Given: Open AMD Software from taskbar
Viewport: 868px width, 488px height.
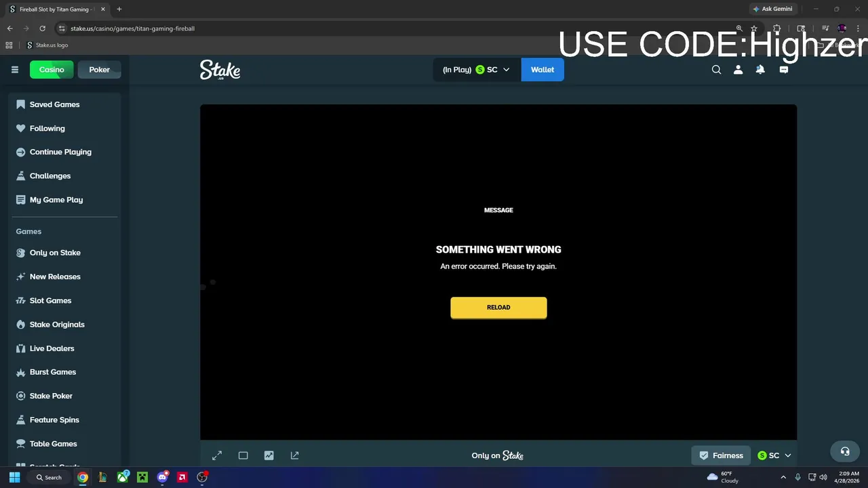Looking at the screenshot, I should click(182, 477).
